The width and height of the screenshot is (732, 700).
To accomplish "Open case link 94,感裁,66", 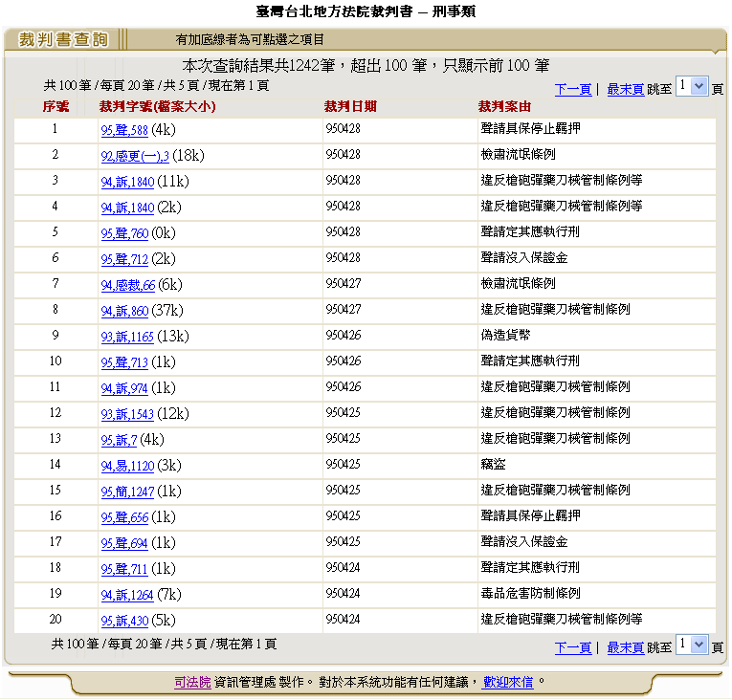I will (128, 285).
